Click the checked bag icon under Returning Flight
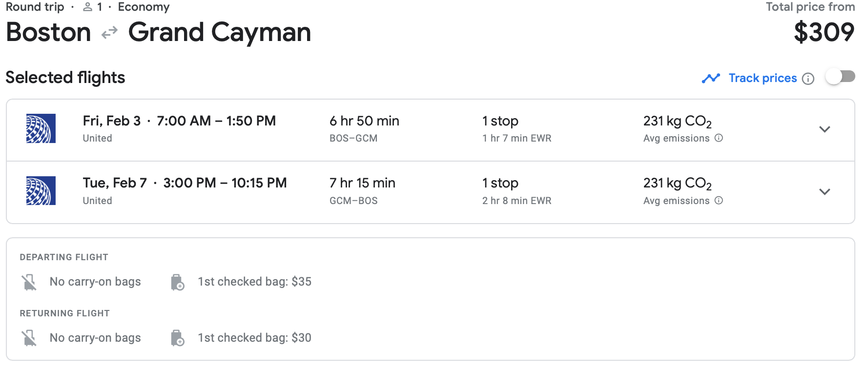 178,338
